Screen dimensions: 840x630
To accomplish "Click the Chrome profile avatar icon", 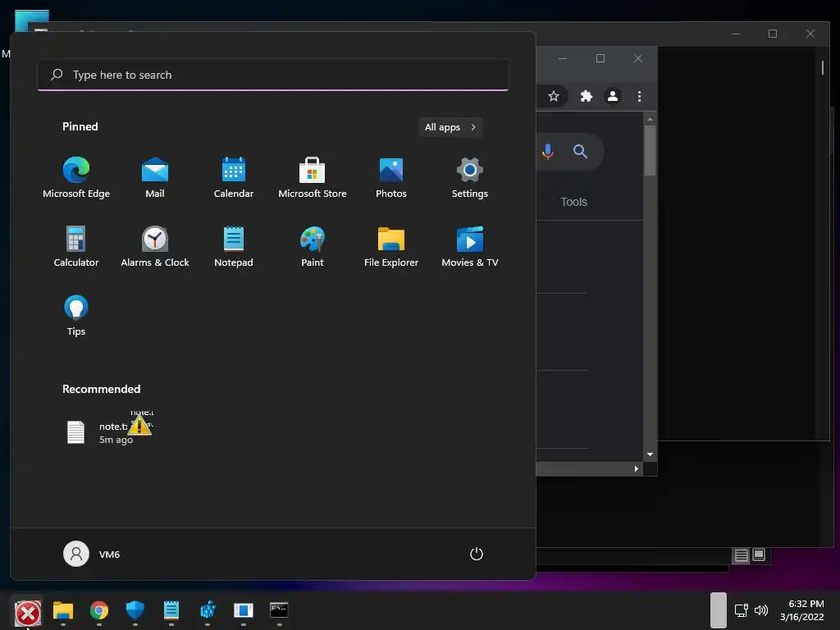I will 612,96.
